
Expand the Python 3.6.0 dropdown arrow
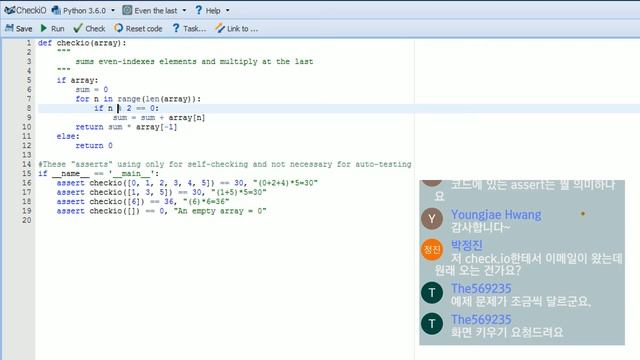(113, 11)
